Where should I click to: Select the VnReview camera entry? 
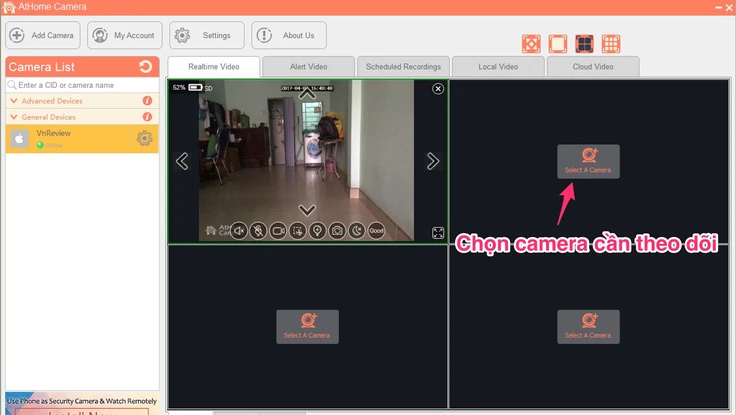point(83,138)
